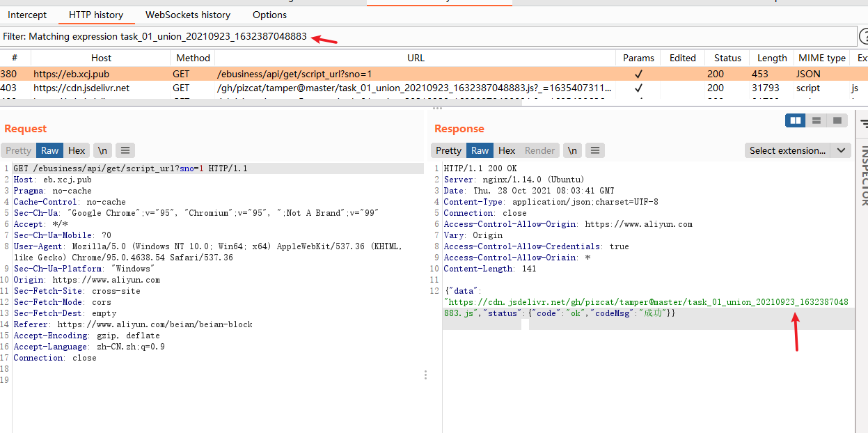Switch to combined single-pane layout view
Screen dimensions: 868x433
click(837, 121)
